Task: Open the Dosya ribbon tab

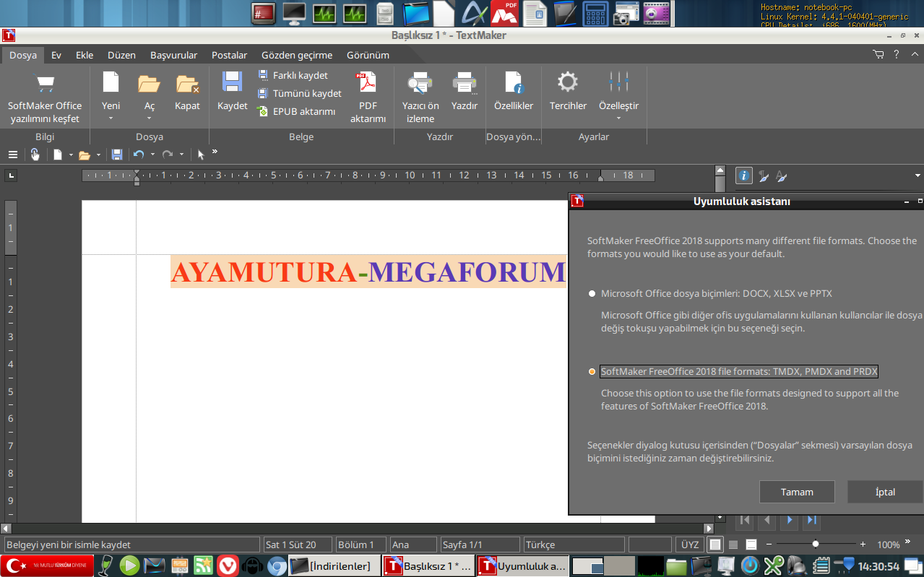Action: 23,55
